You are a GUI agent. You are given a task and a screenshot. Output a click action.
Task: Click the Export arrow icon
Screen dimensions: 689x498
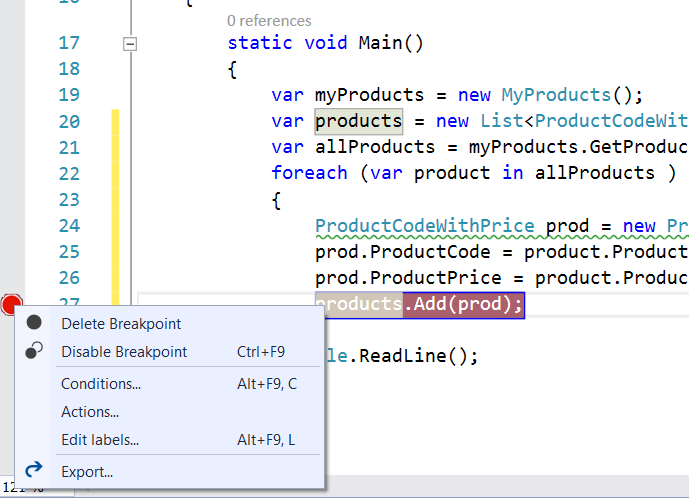click(34, 470)
